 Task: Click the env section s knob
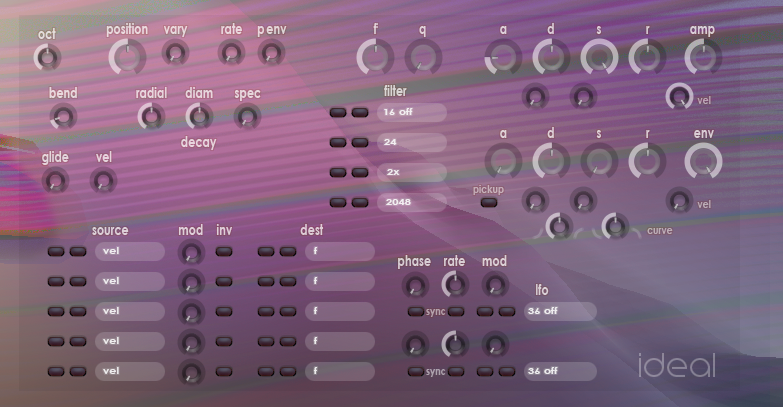pyautogui.click(x=599, y=160)
